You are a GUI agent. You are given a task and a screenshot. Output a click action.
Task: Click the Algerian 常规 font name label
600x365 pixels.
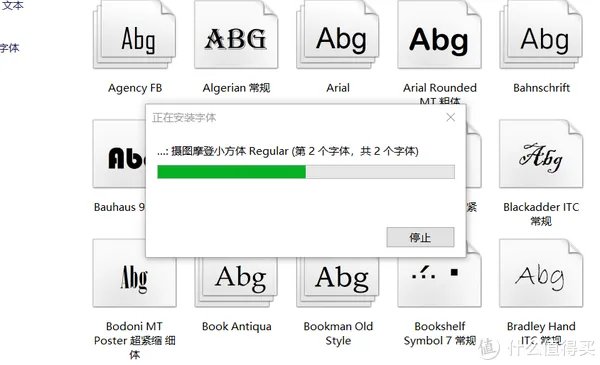coord(236,88)
